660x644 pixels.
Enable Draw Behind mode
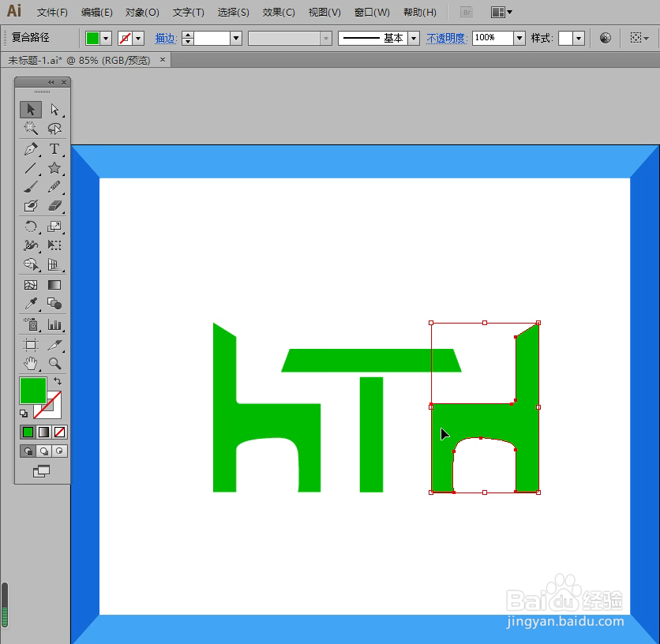click(x=43, y=451)
